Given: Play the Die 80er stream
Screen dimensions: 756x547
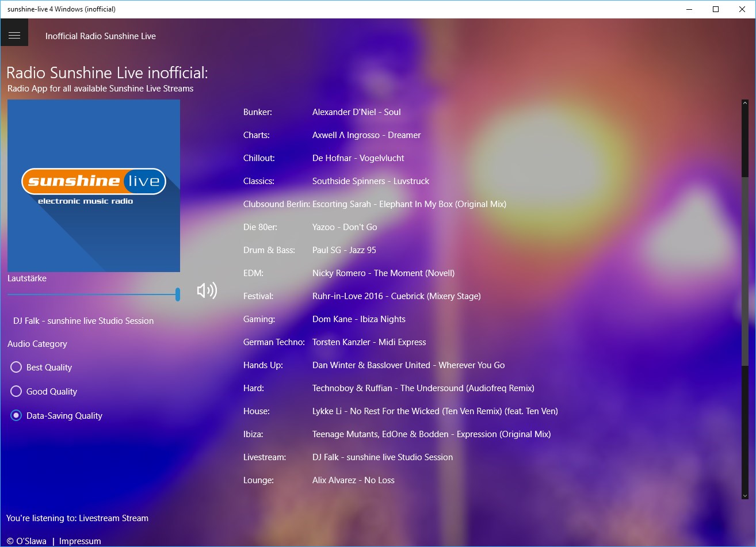Looking at the screenshot, I should [260, 227].
